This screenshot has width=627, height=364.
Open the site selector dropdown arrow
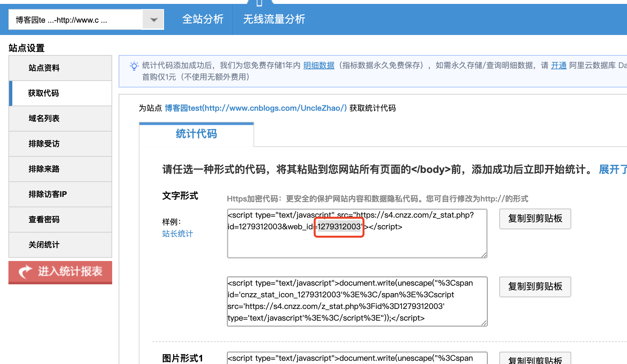[x=154, y=20]
